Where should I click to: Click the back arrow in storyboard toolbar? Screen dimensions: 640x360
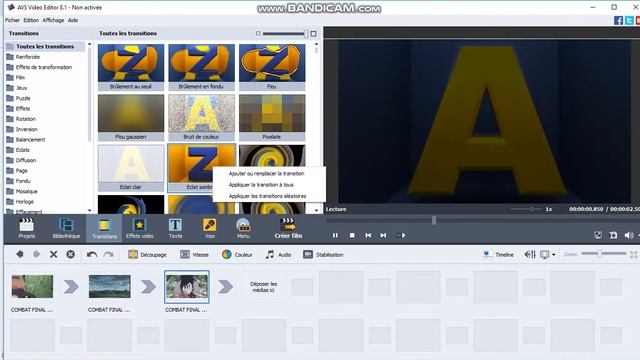[20, 254]
